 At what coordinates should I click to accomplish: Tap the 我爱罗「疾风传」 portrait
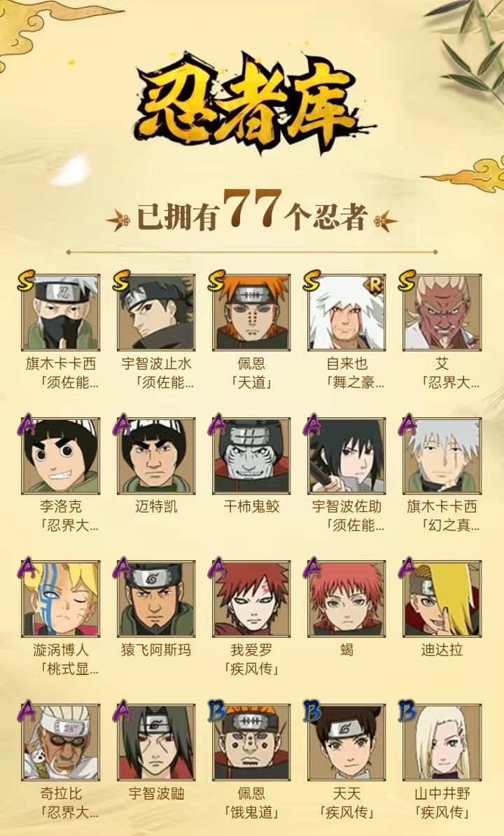pyautogui.click(x=251, y=599)
